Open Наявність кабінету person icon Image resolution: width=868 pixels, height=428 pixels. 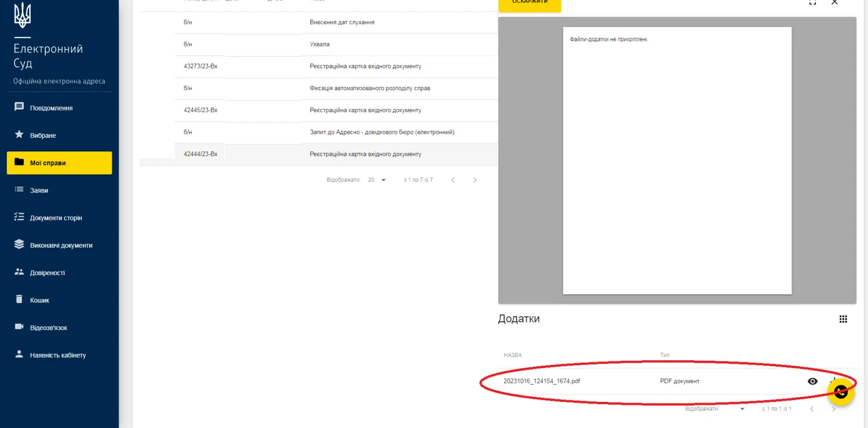(19, 354)
